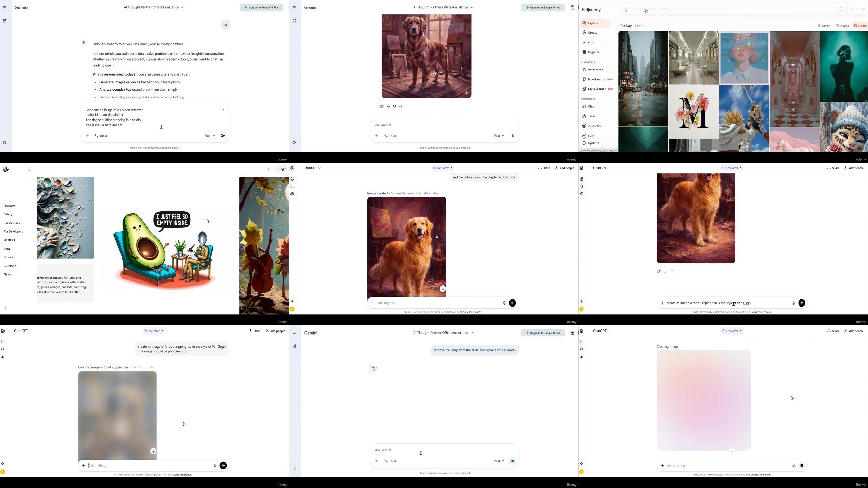Open 'Fast' model dropdown in Gemini dog image window
Viewport: 868px width, 488px height.
pos(499,136)
